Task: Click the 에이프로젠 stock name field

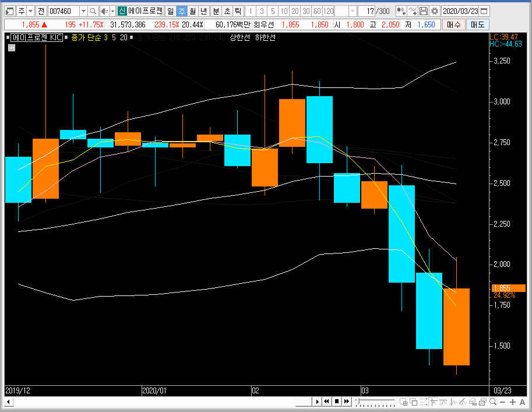Action: pos(145,11)
